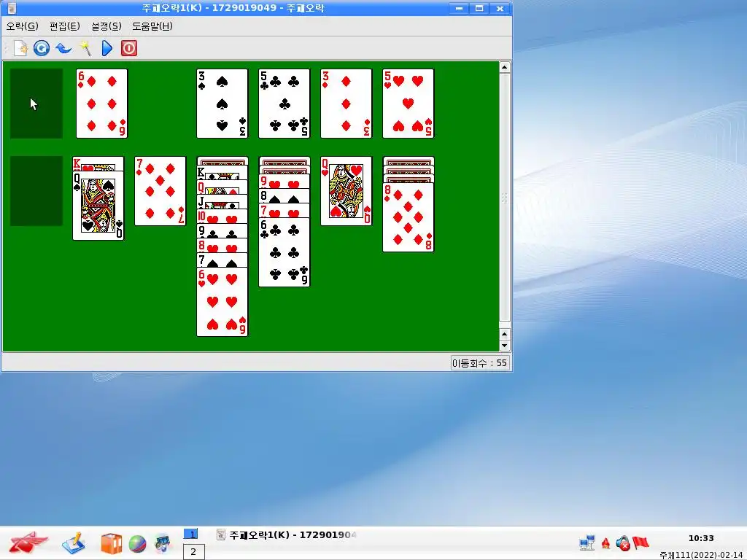Open the 도움말(H) menu

pos(152,26)
